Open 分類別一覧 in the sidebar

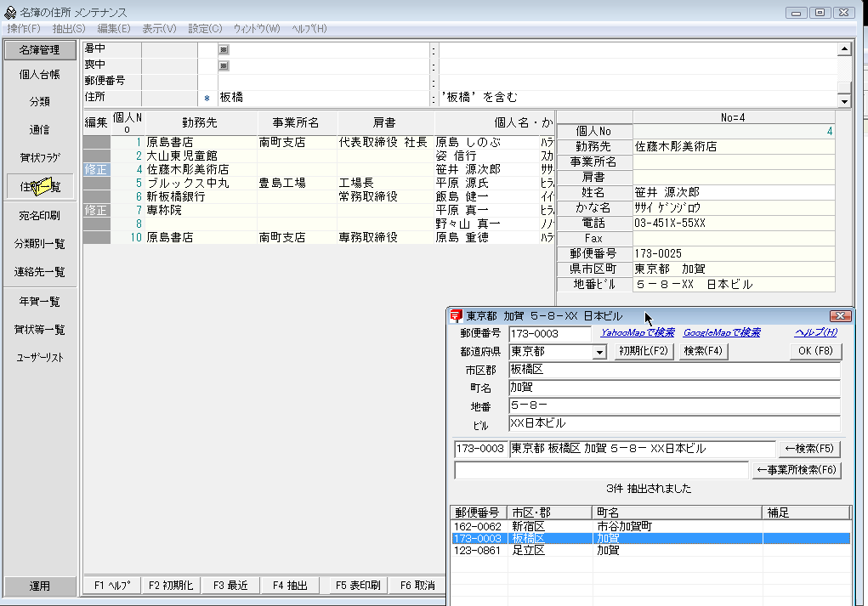coord(40,244)
